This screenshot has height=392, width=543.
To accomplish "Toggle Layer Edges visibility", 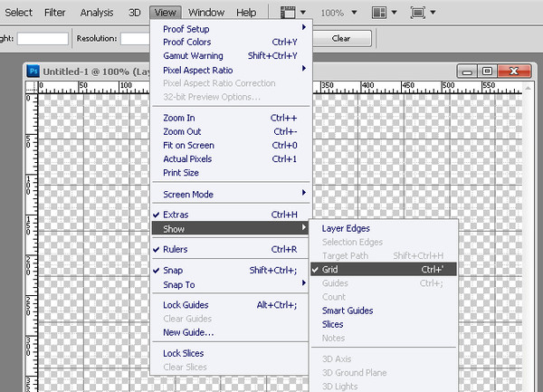I will pos(384,228).
